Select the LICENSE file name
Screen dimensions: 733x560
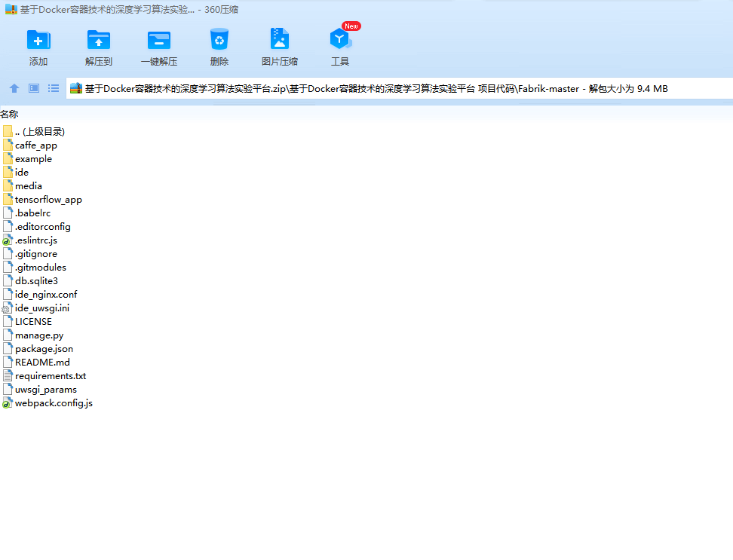33,321
